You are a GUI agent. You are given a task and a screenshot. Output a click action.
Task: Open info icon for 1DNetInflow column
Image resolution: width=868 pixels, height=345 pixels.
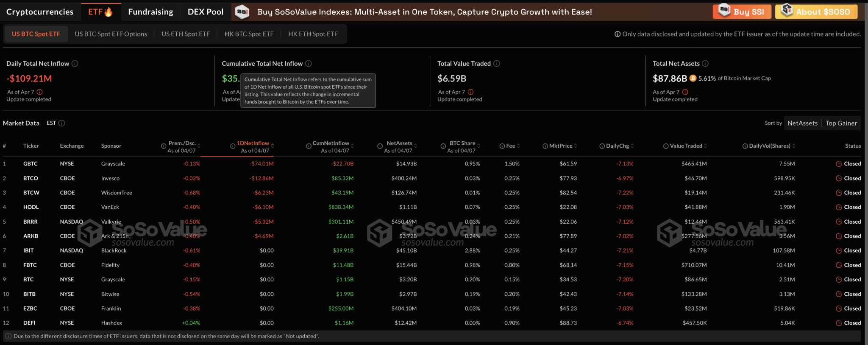click(x=233, y=146)
